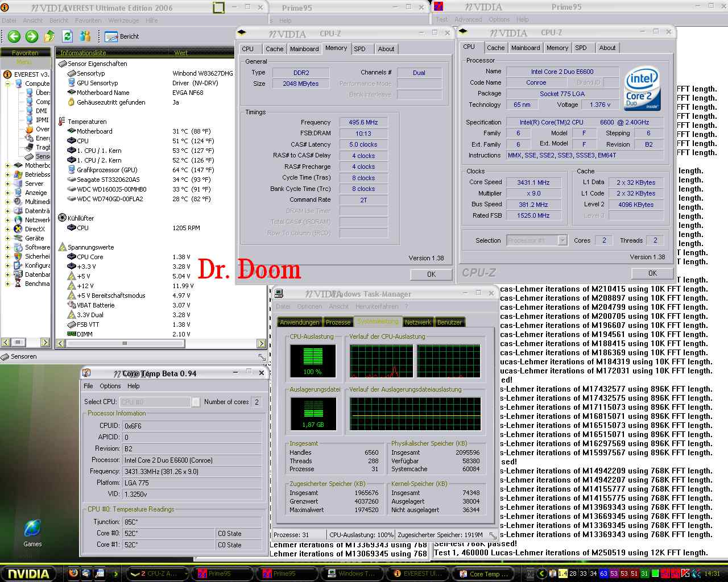Switch to the SPD tab in memory CPU-Z window

pyautogui.click(x=359, y=49)
